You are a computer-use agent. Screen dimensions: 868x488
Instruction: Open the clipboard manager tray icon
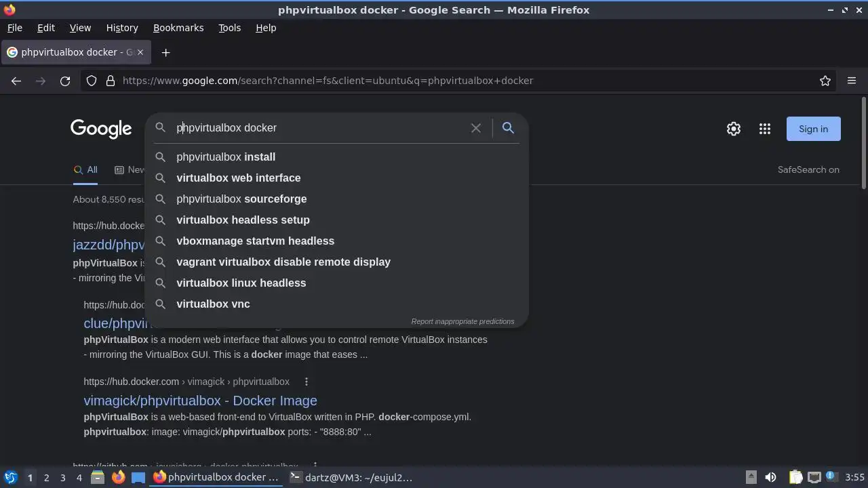795,477
